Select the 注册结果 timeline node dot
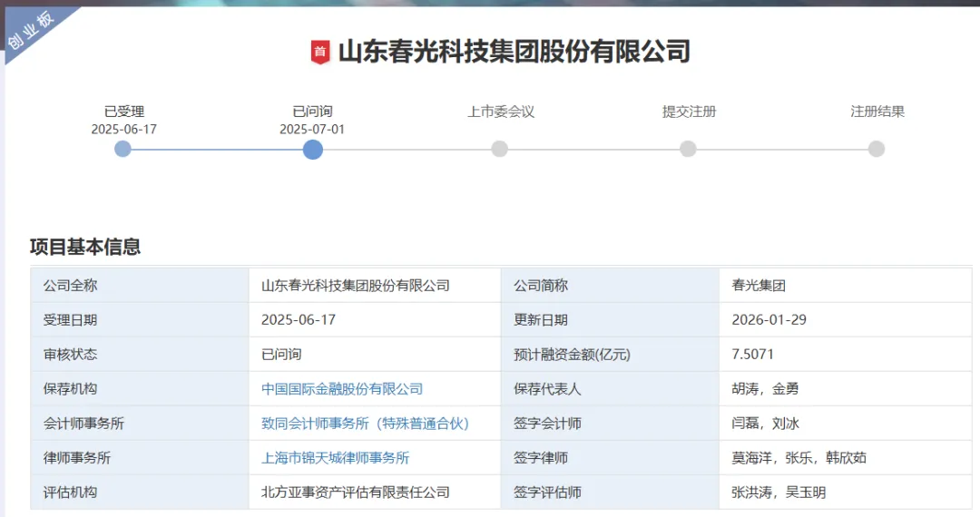 877,150
